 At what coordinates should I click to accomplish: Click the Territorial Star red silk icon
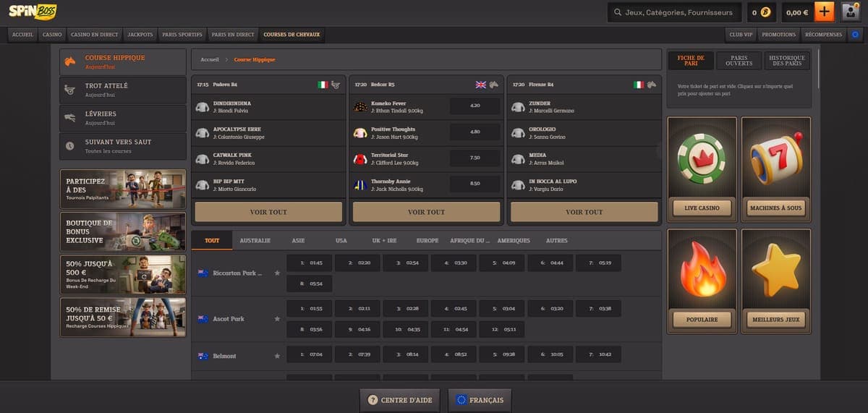click(x=359, y=158)
